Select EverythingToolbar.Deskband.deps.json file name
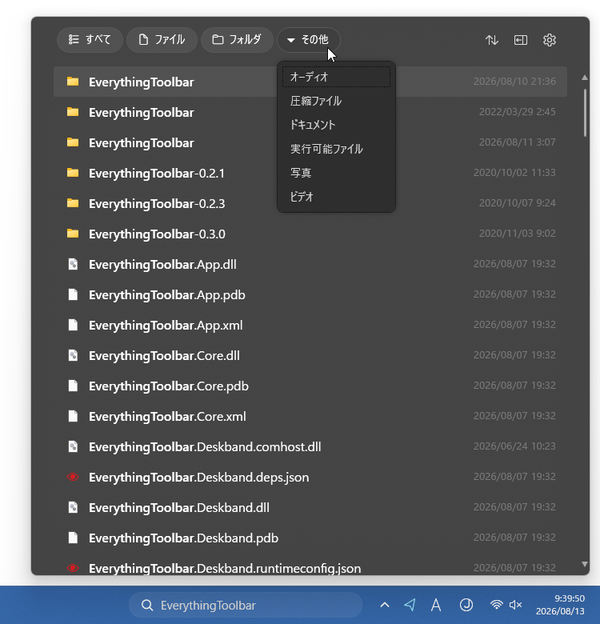Image resolution: width=600 pixels, height=624 pixels. pos(199,477)
